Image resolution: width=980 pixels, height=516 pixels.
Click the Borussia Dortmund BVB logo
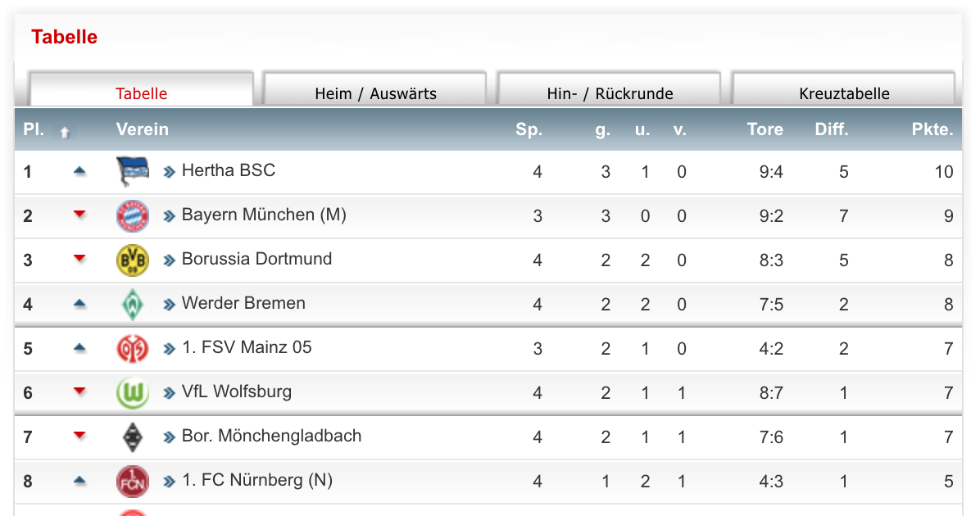(x=132, y=260)
